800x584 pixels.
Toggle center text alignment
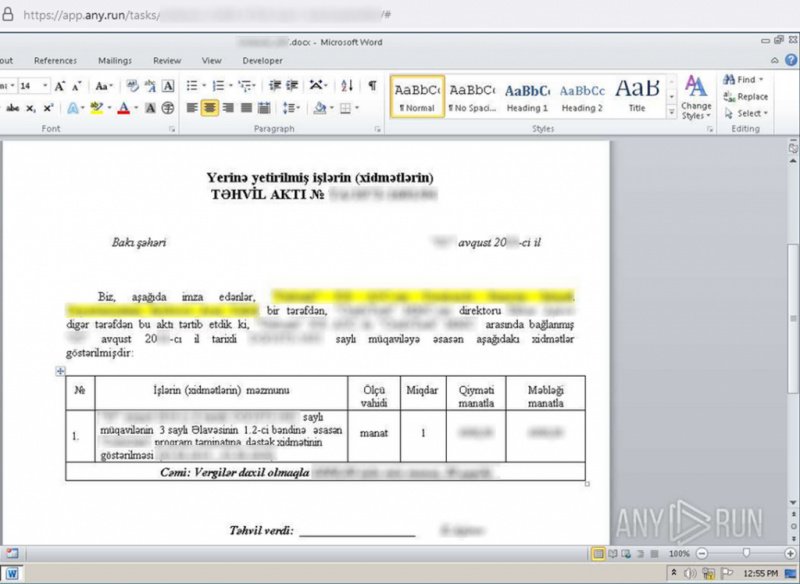click(210, 108)
